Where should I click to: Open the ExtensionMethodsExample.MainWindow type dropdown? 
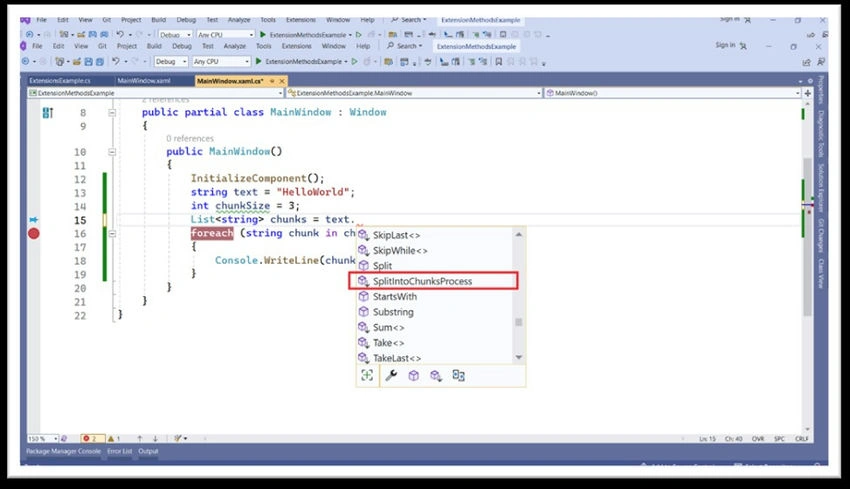[414, 93]
